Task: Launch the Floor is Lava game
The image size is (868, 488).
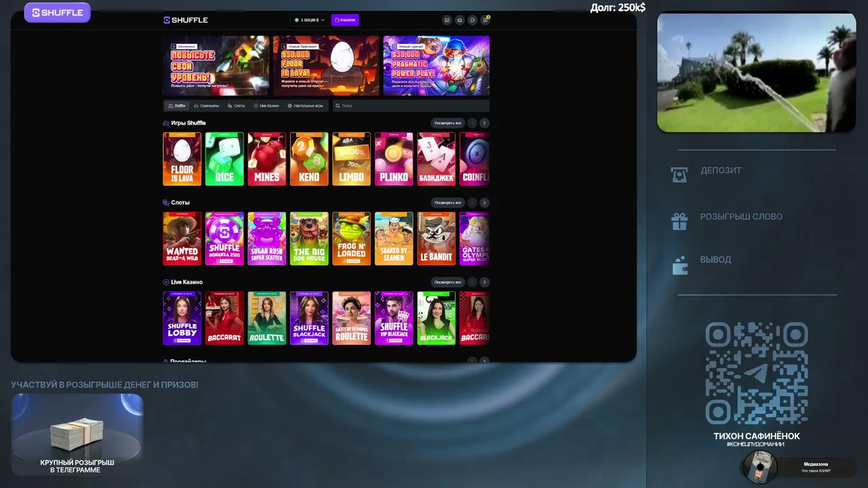Action: pos(182,159)
